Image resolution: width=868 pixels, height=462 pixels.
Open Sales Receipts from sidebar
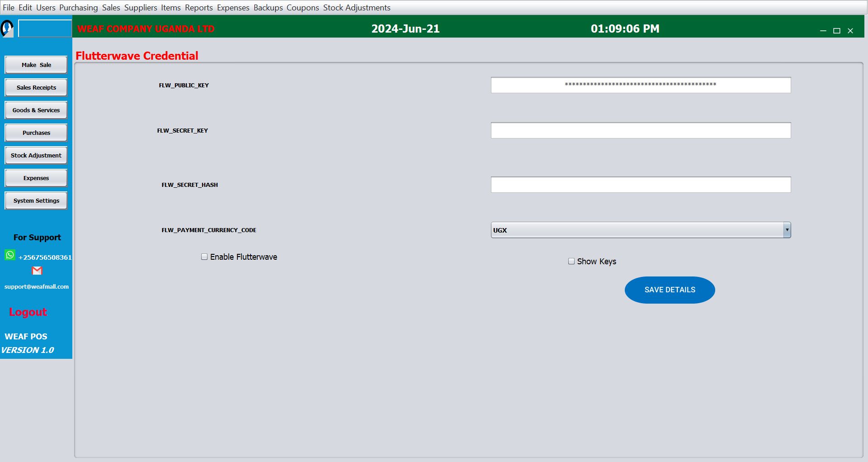(x=36, y=87)
